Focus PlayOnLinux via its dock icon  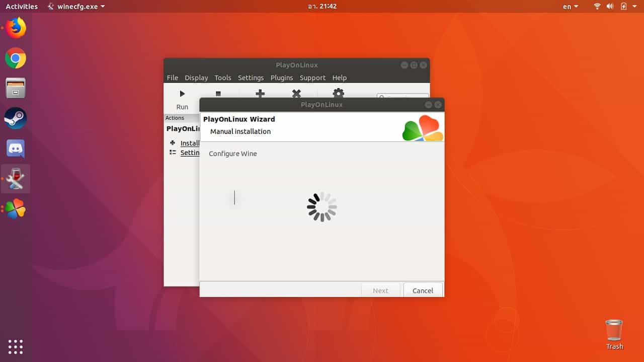(16, 209)
